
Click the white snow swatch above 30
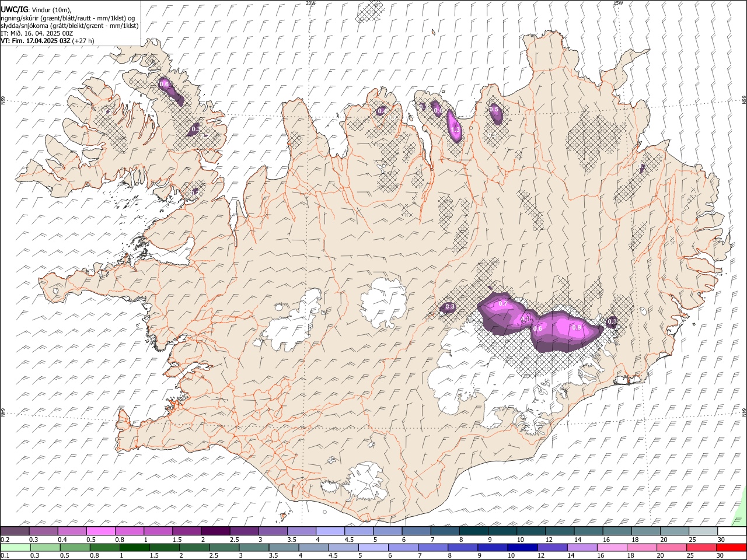732,531
